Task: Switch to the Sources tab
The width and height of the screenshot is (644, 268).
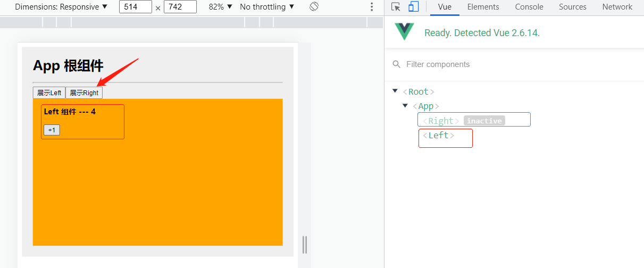Action: pos(572,7)
